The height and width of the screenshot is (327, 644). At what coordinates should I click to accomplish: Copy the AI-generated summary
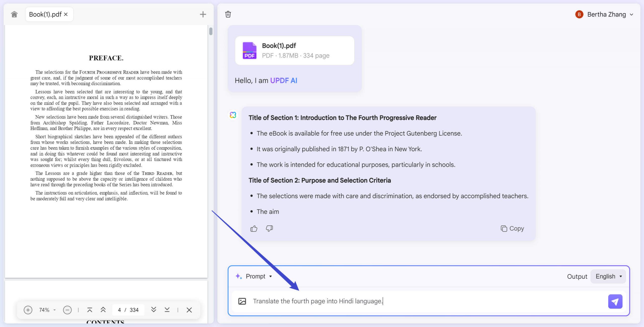tap(512, 228)
